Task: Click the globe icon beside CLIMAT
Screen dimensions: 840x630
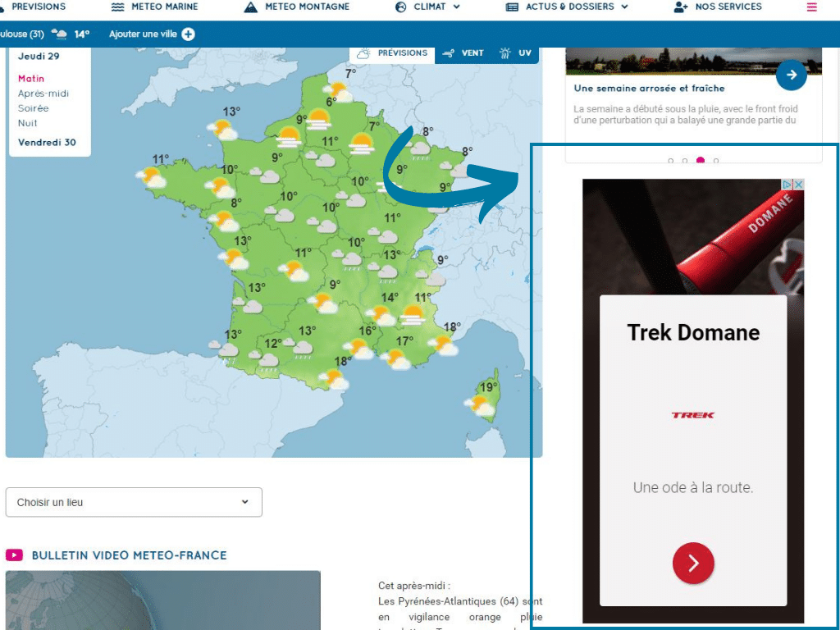Action: click(x=400, y=7)
